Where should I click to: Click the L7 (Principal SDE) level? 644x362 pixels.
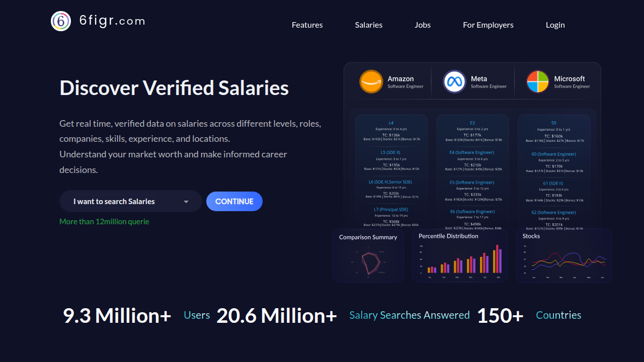[391, 209]
